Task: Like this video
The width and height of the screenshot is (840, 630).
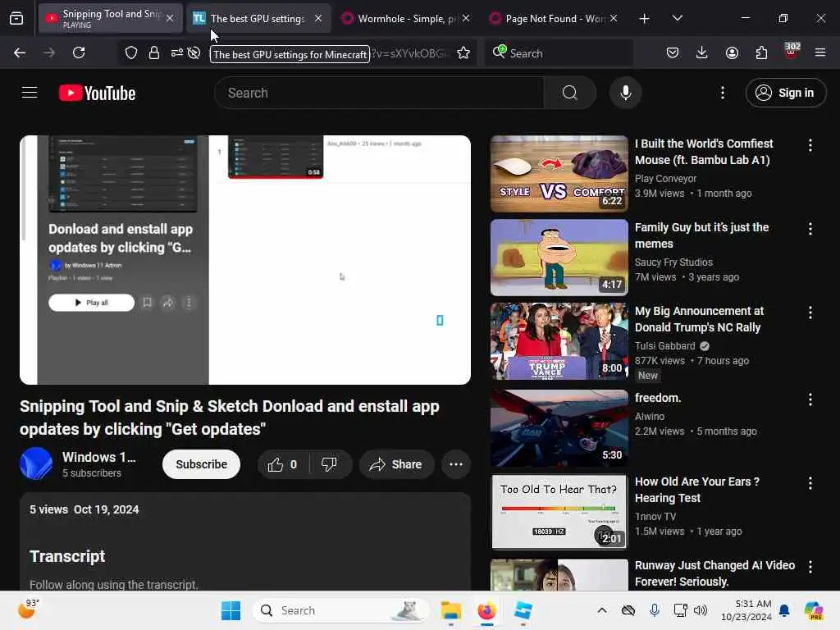Action: click(x=283, y=464)
